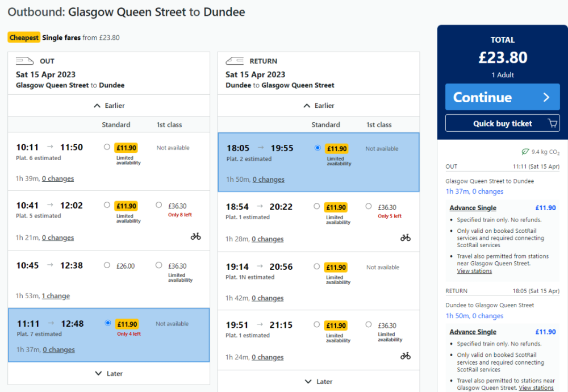568x392 pixels.
Task: Select £11.90 standard fare for 10:11 outbound
Action: 107,147
